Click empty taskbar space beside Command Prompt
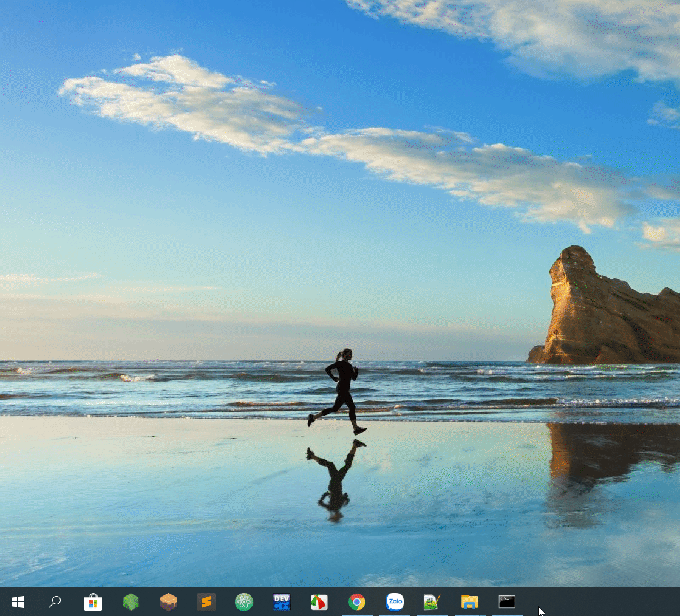The image size is (680, 616). tap(603, 601)
